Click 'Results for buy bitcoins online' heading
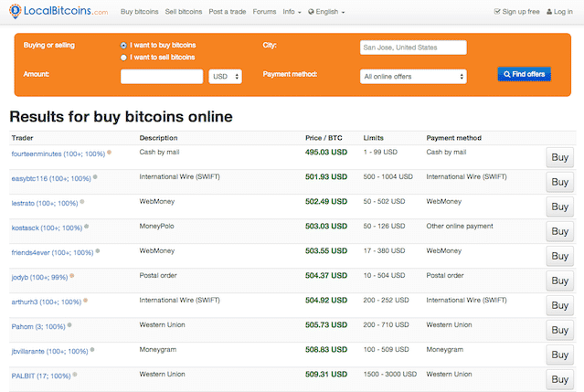584x392 pixels. click(x=121, y=117)
